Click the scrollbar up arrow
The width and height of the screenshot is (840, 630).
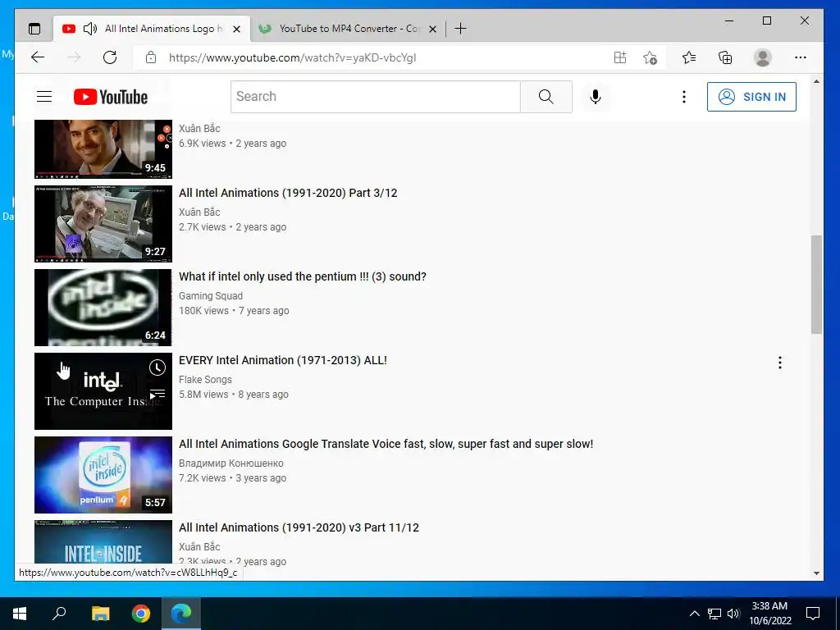point(816,81)
